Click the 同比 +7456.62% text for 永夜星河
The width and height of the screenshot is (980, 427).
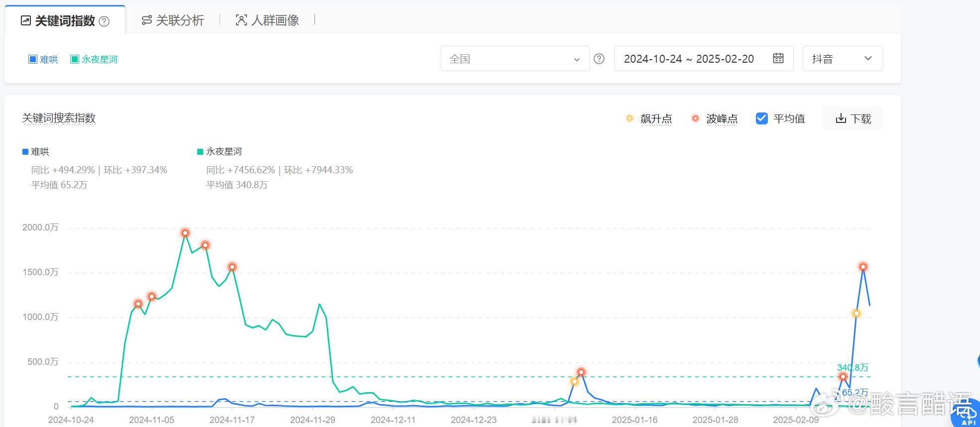point(241,170)
